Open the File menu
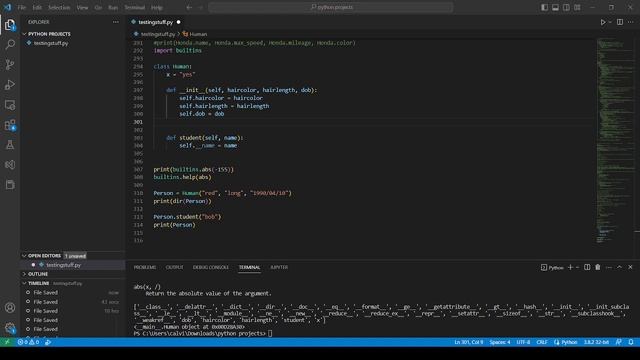Viewport: 640px width, 360px height. pos(22,7)
